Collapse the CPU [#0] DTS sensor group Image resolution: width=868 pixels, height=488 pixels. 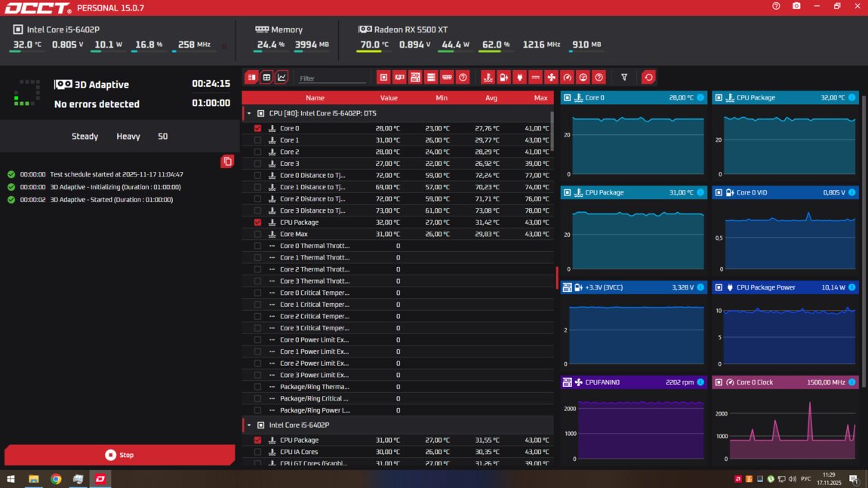point(249,113)
